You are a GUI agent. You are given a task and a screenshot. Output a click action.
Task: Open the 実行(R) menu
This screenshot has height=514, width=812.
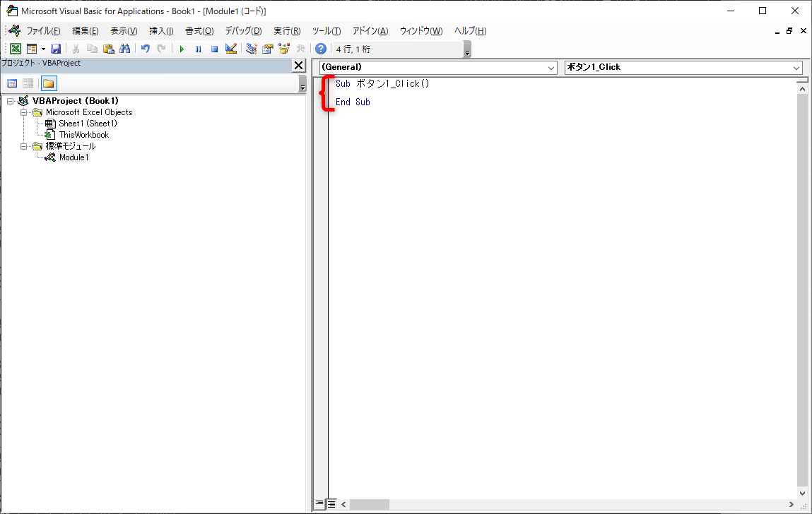288,31
